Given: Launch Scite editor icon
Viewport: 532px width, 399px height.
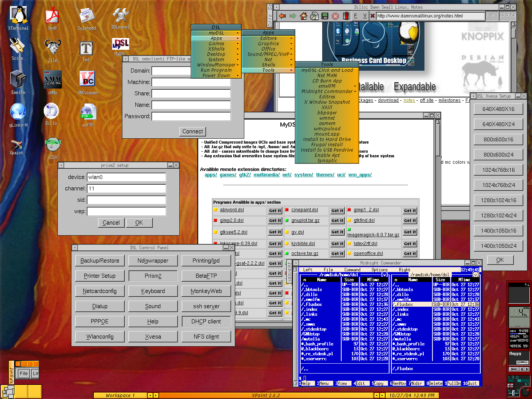Looking at the screenshot, I should point(17,49).
